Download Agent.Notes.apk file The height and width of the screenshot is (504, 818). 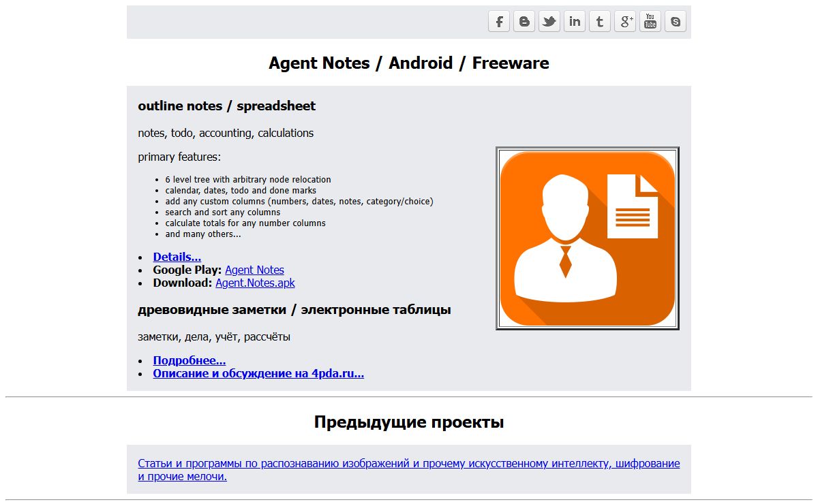coord(255,283)
